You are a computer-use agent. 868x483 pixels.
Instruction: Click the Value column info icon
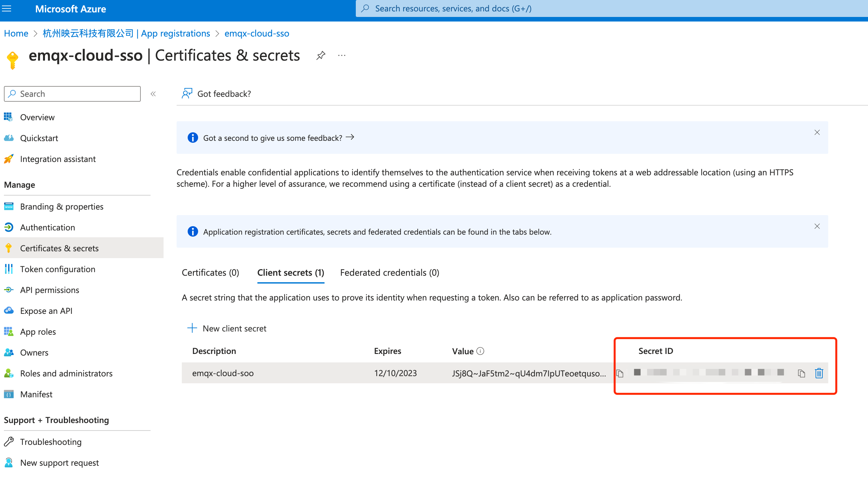481,351
